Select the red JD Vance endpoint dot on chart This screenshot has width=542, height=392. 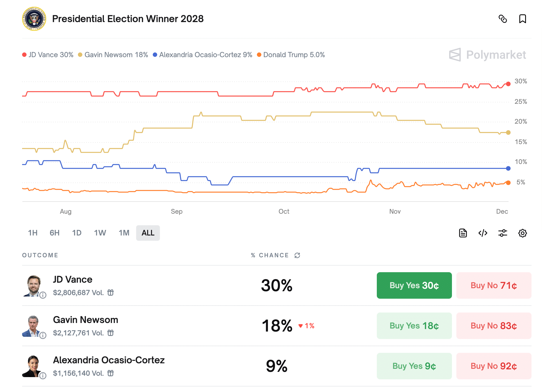pyautogui.click(x=508, y=84)
